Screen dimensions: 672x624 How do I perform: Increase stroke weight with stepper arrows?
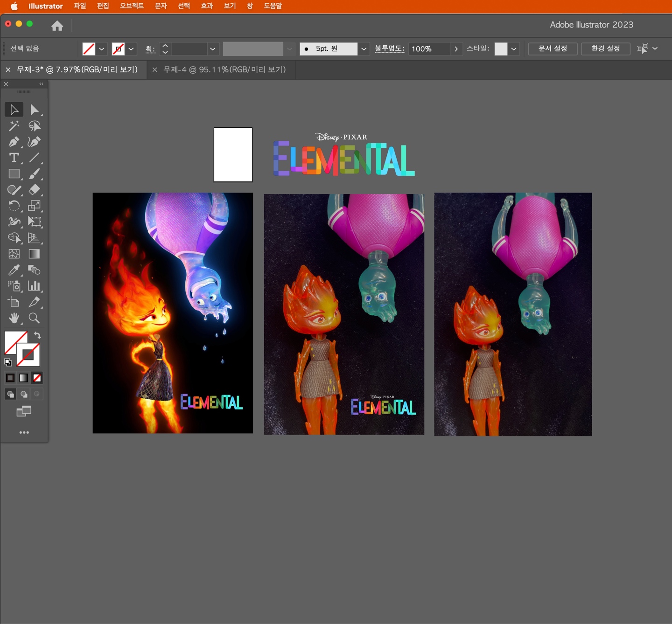click(165, 46)
